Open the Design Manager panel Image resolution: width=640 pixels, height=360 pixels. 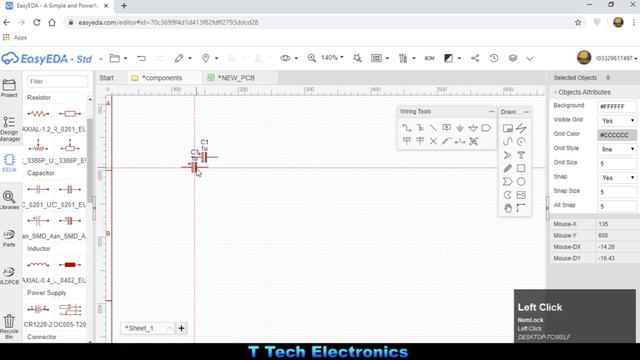(9, 129)
